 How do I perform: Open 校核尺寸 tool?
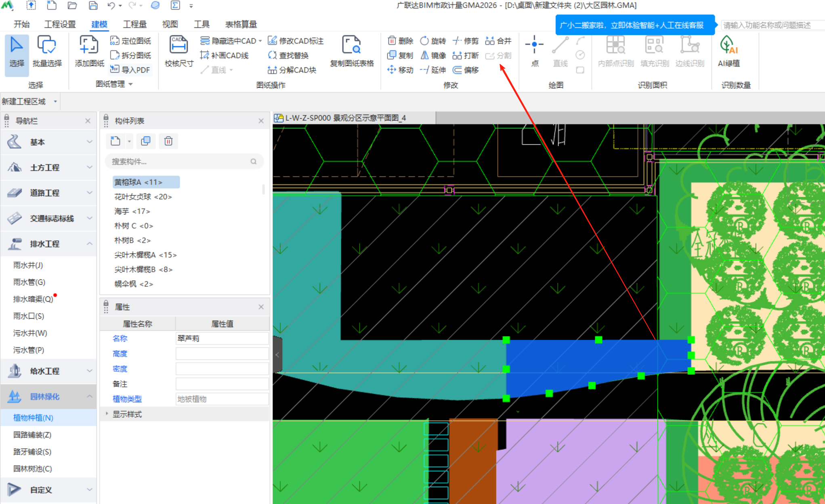[x=179, y=52]
